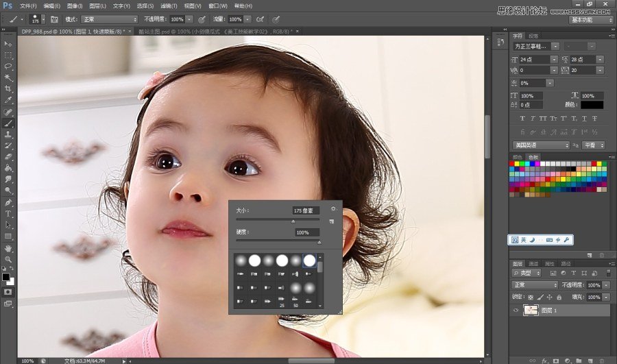Toggle Quick Mask mode button

coord(8,292)
